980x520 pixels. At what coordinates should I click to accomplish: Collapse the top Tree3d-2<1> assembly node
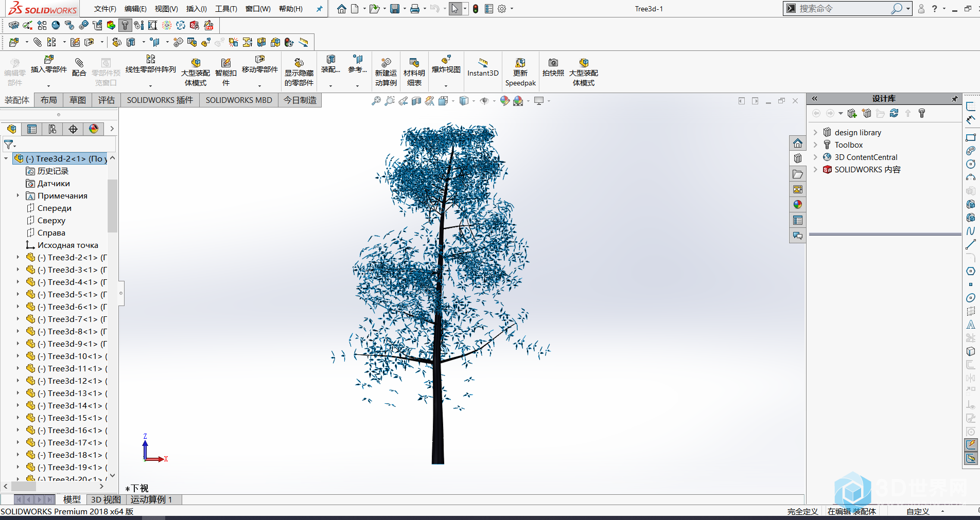pyautogui.click(x=6, y=158)
